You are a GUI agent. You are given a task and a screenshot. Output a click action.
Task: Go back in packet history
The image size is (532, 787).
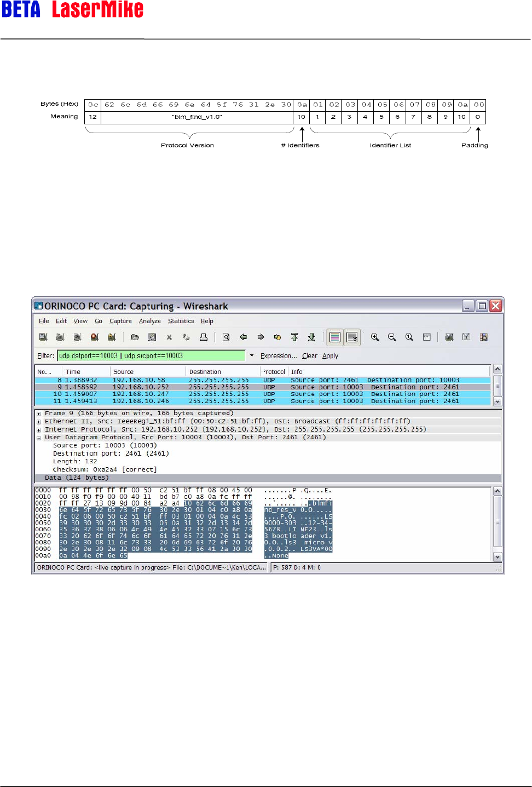pos(244,337)
